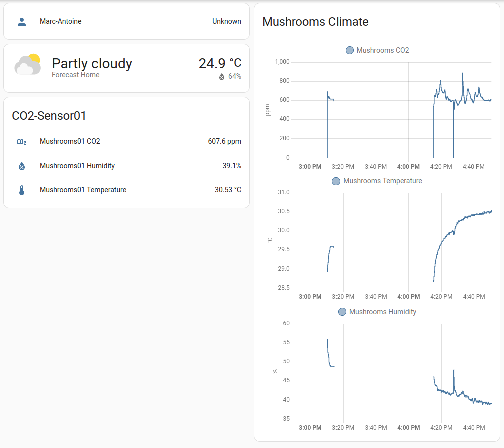Click the person icon beside Marc-Antoine
The image size is (504, 448).
pyautogui.click(x=21, y=22)
